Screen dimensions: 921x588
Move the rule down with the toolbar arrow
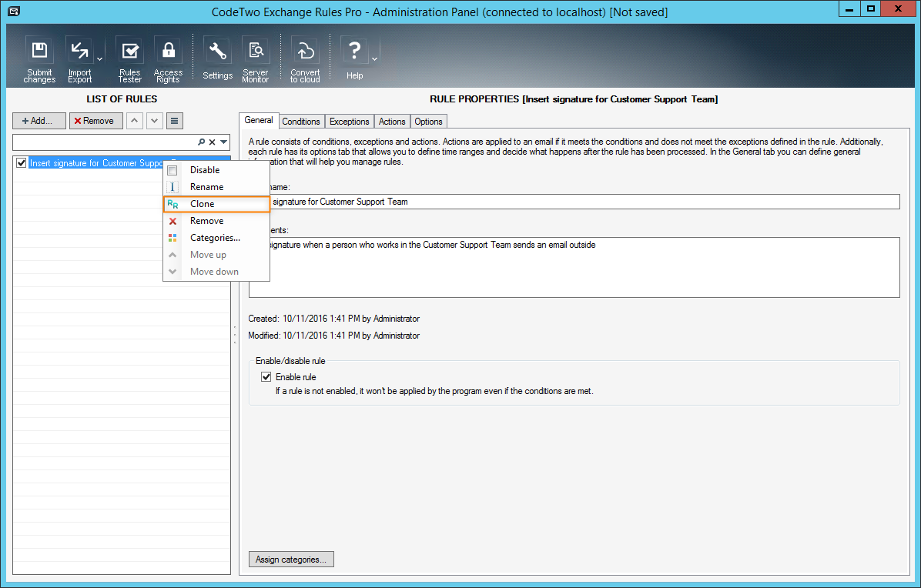155,121
